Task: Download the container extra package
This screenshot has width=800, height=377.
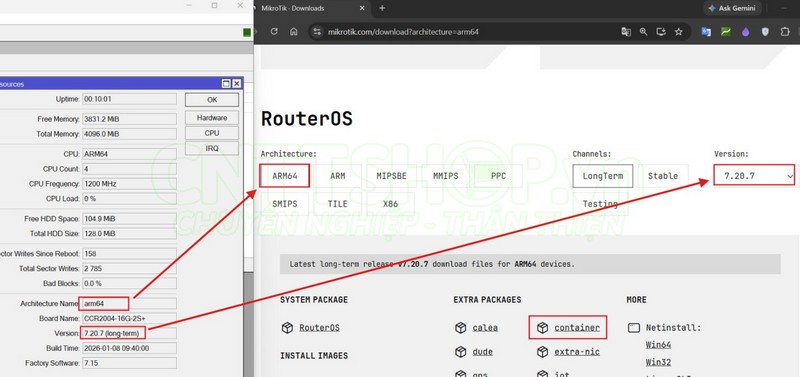Action: [x=577, y=328]
